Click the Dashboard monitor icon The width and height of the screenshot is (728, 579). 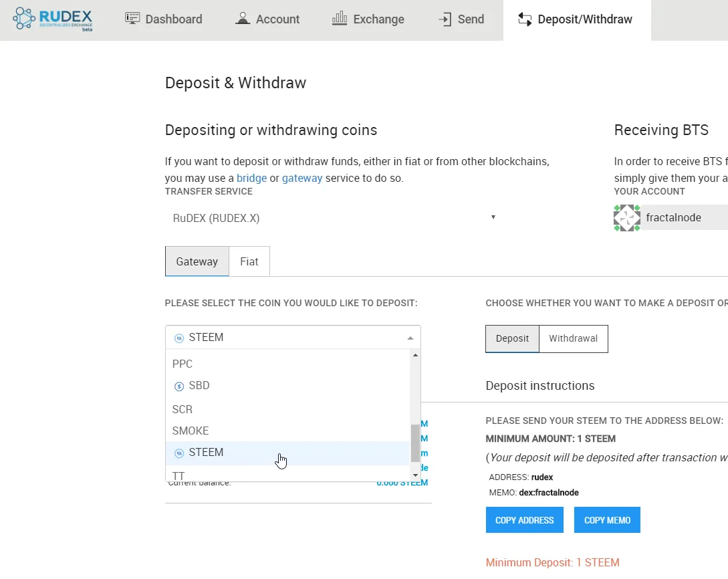click(132, 19)
